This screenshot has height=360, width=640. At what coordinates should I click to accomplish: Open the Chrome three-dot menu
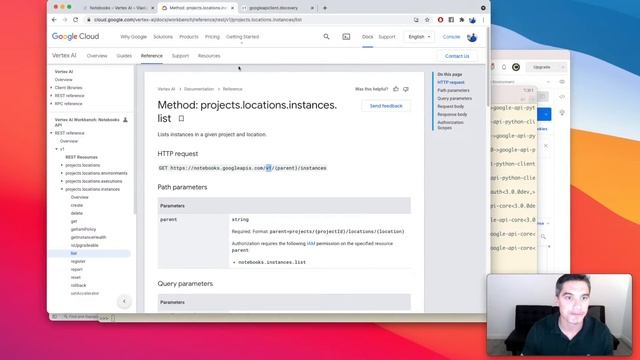pos(484,20)
